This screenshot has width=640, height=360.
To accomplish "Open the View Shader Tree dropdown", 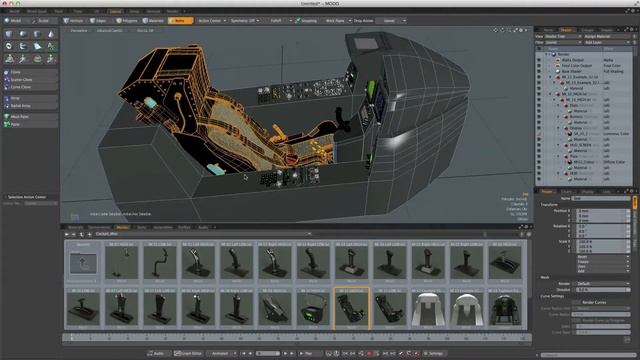I will coord(564,36).
